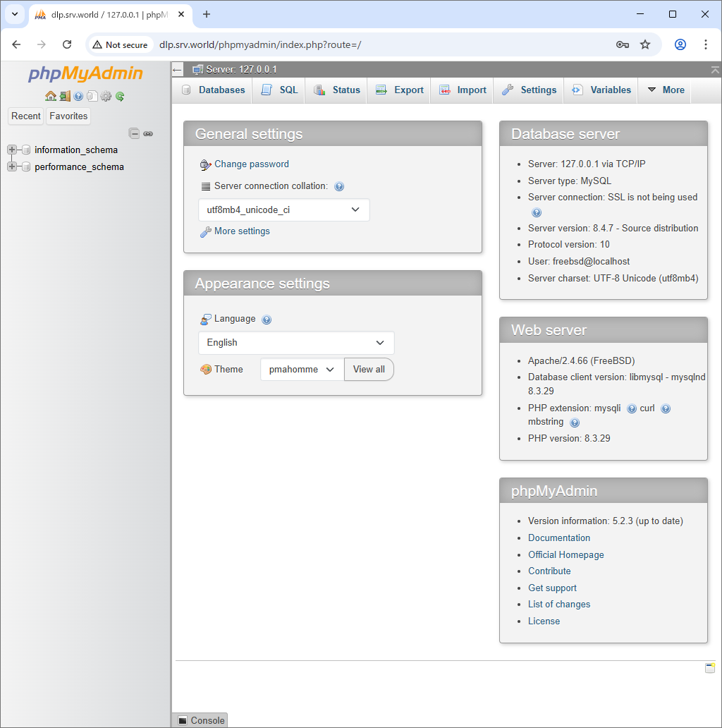
Task: Open the More settings link
Action: point(242,231)
